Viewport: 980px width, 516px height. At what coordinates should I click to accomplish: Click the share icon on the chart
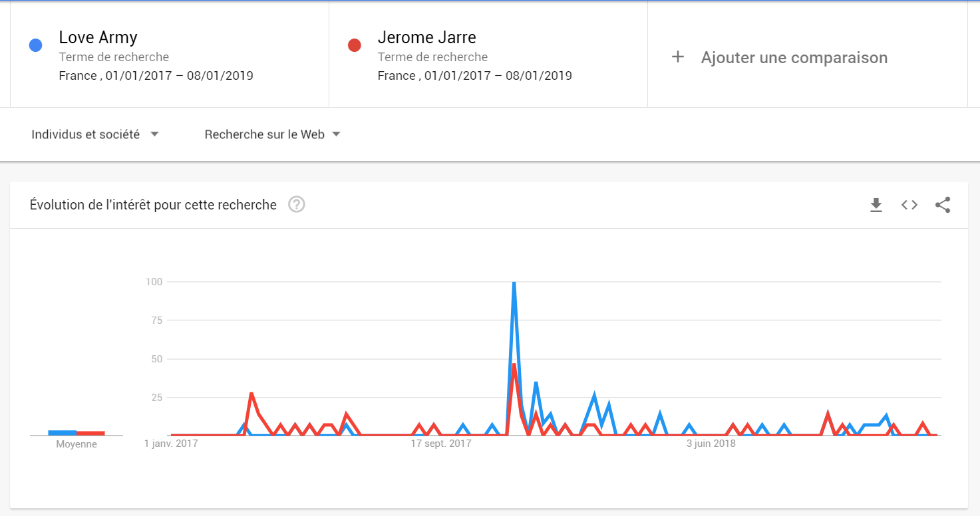coord(943,205)
